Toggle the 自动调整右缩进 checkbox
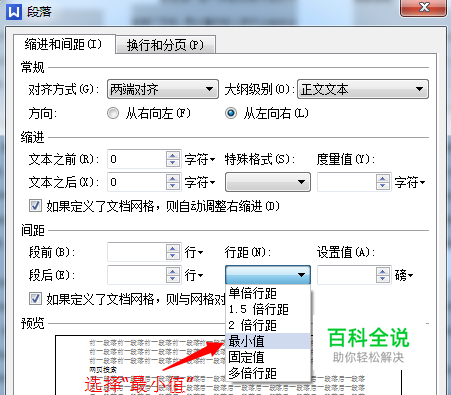Image resolution: width=451 pixels, height=395 pixels. [35, 206]
